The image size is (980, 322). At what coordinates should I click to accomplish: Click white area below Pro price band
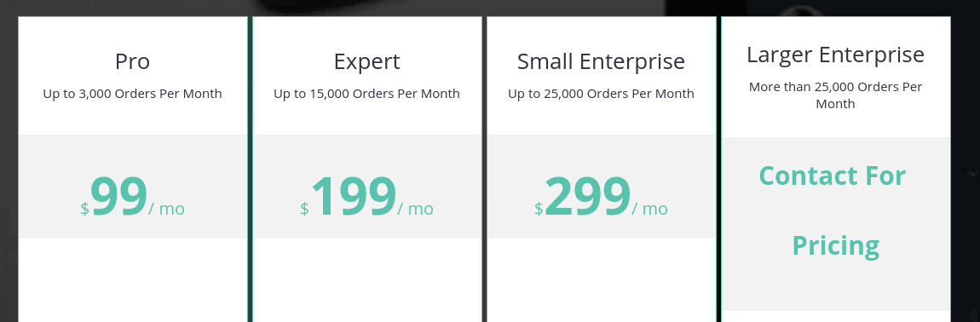click(x=132, y=280)
